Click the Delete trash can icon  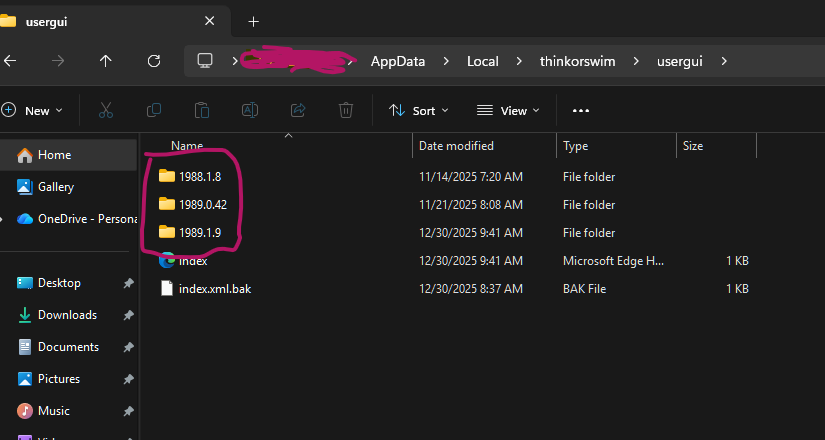(346, 110)
